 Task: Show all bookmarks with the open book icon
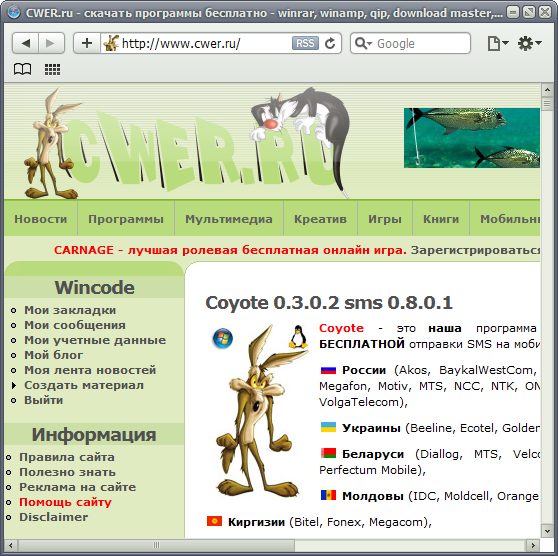pyautogui.click(x=22, y=69)
